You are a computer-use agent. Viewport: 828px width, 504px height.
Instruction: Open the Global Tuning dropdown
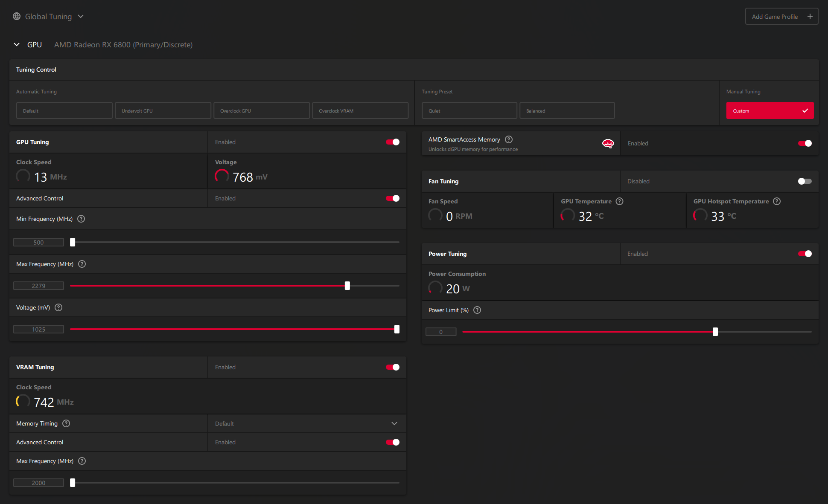point(81,16)
